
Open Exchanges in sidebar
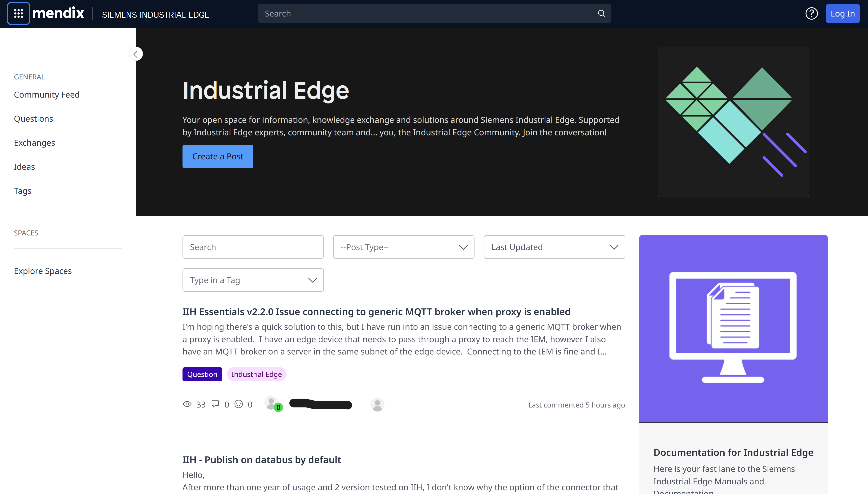tap(34, 143)
